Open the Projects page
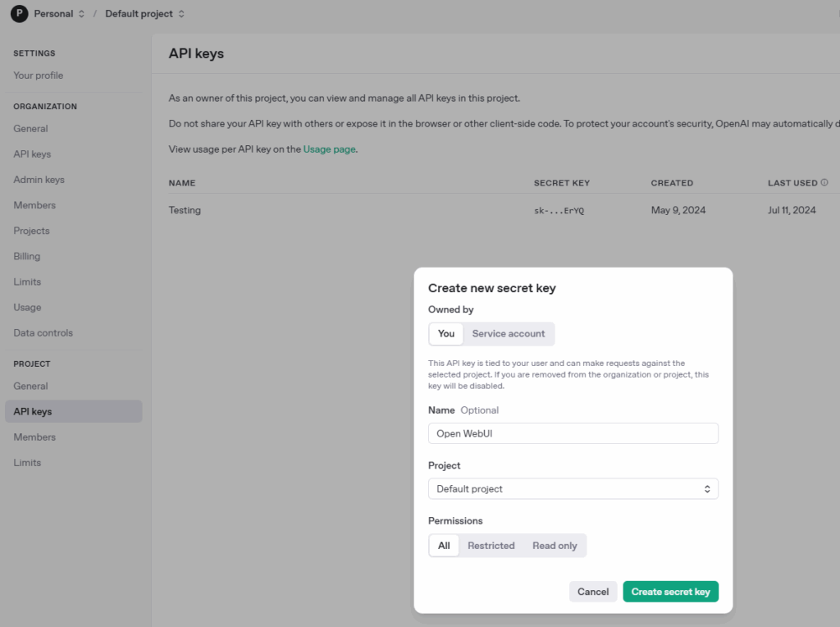Viewport: 840px width, 627px height. pyautogui.click(x=31, y=231)
